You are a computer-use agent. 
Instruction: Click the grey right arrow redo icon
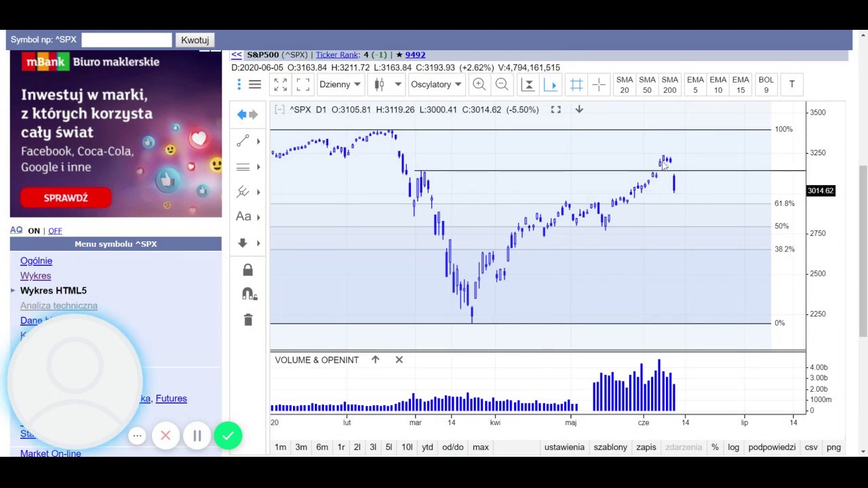click(253, 115)
